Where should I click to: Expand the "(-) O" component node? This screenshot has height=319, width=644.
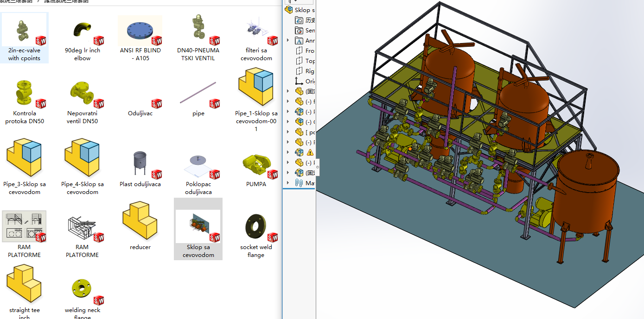pos(288,122)
